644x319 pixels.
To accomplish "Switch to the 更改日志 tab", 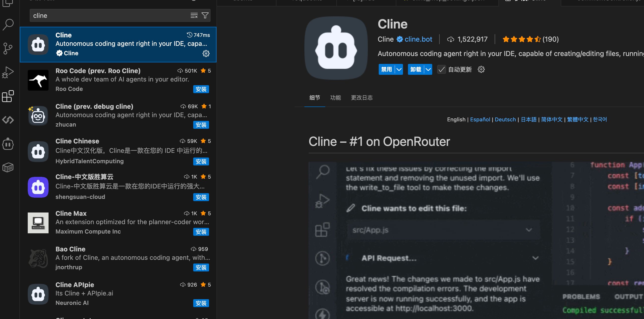I will pos(361,98).
